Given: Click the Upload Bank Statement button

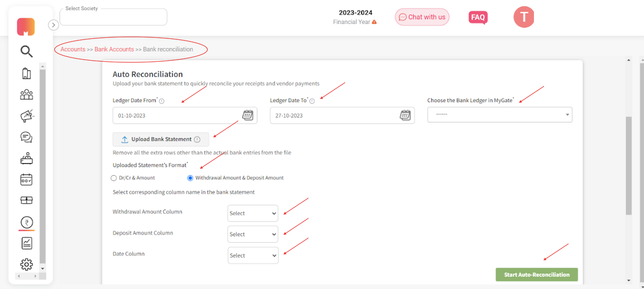Looking at the screenshot, I should (161, 139).
